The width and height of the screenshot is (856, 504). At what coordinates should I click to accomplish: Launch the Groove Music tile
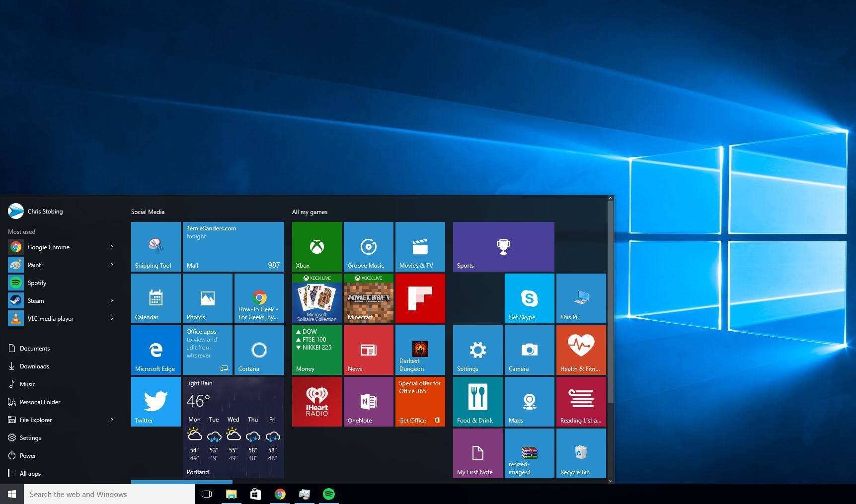point(369,247)
